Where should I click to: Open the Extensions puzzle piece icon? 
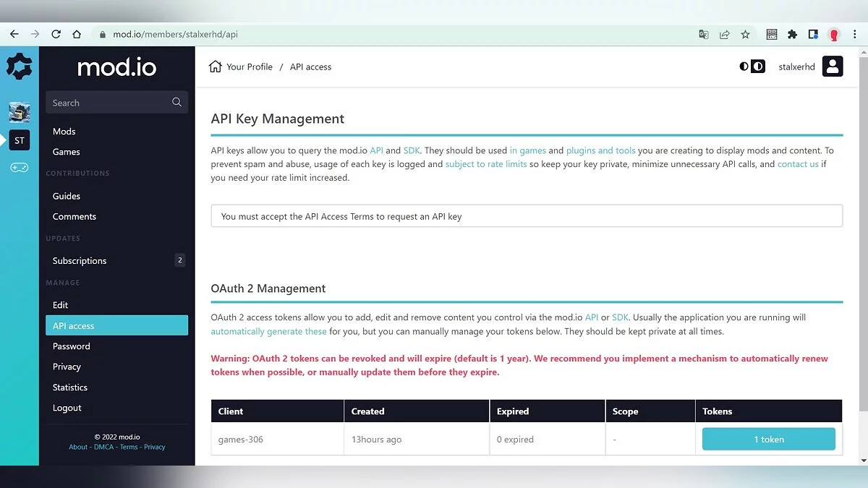click(792, 34)
